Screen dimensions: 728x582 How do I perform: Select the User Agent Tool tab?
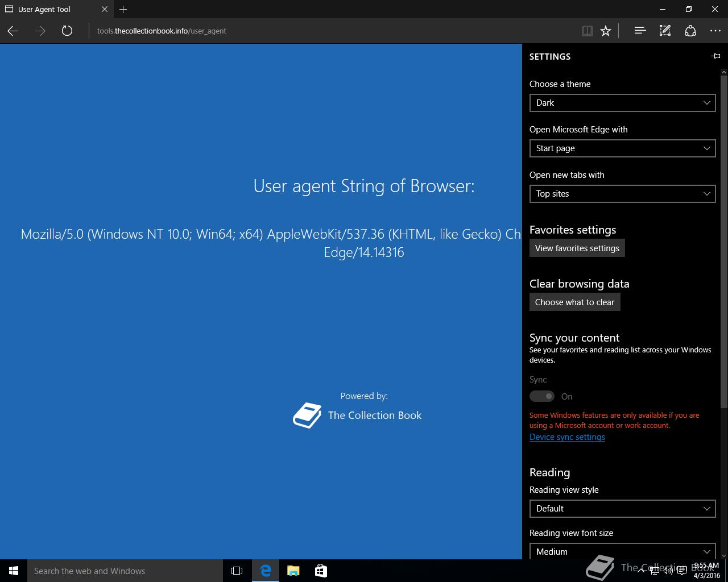pyautogui.click(x=56, y=9)
